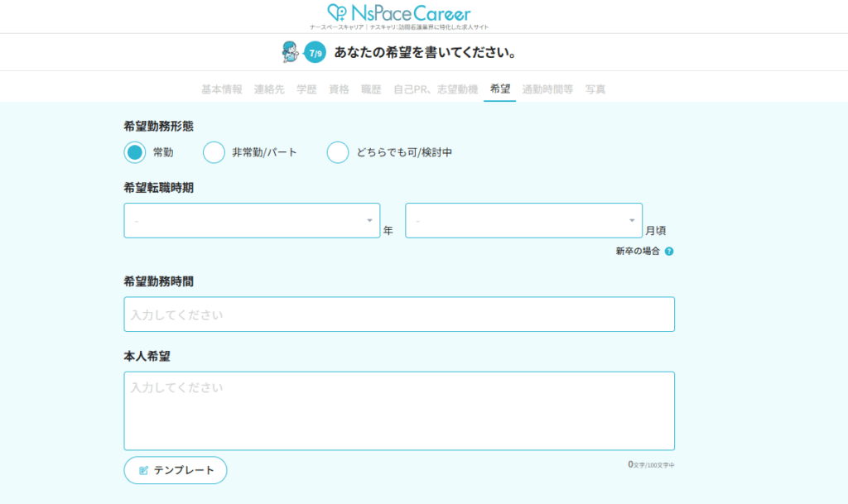This screenshot has height=504, width=848.
Task: Click the NsPace Career heart logo
Action: coord(338,13)
